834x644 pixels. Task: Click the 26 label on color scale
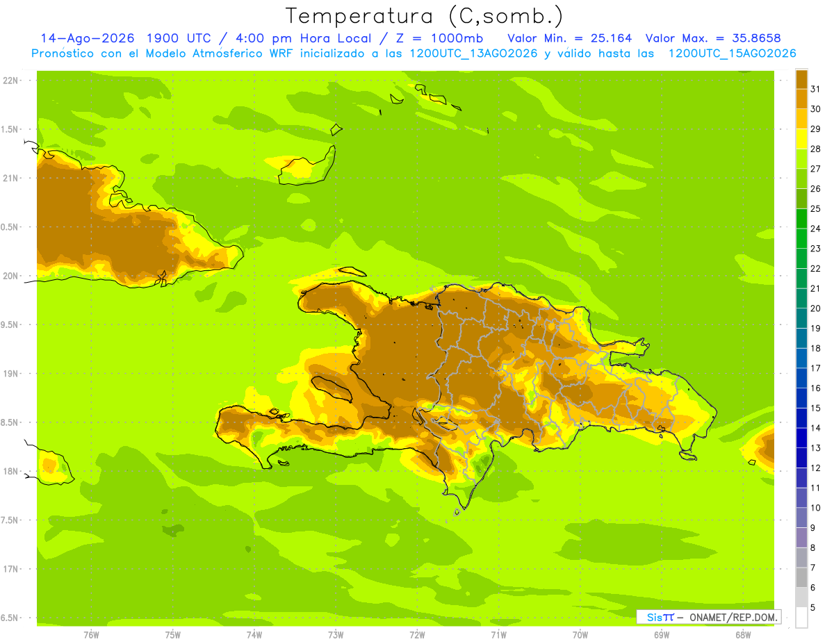815,189
